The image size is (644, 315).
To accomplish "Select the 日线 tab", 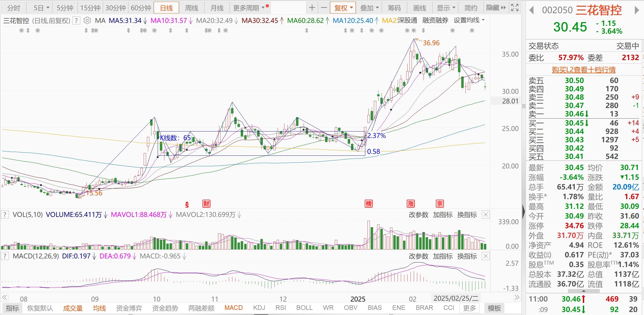I will coord(166,8).
